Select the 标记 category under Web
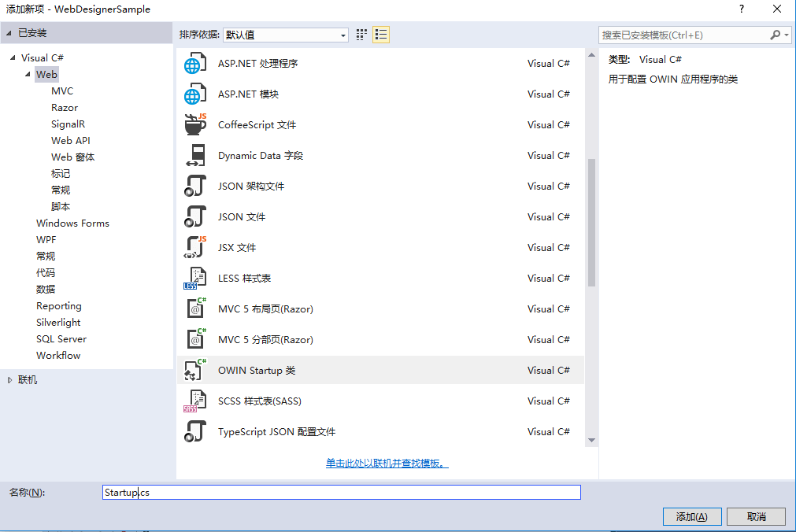 click(x=61, y=174)
